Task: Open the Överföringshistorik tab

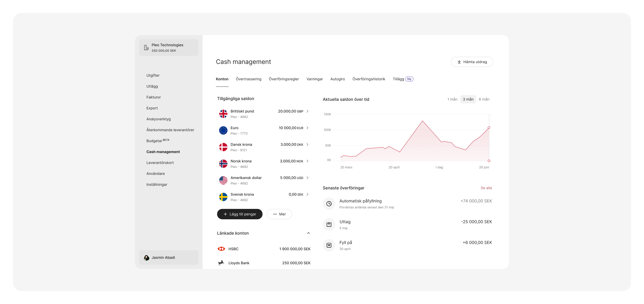Action: click(x=368, y=79)
